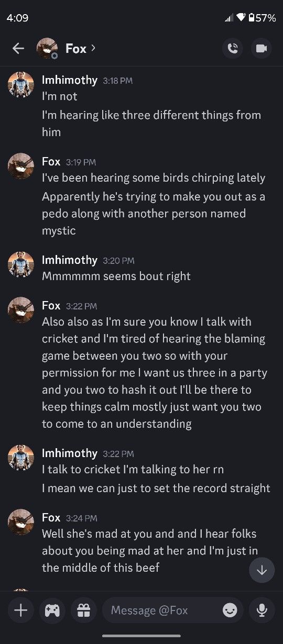Tap Imhimothy username at 3:20 PM

(x=70, y=260)
